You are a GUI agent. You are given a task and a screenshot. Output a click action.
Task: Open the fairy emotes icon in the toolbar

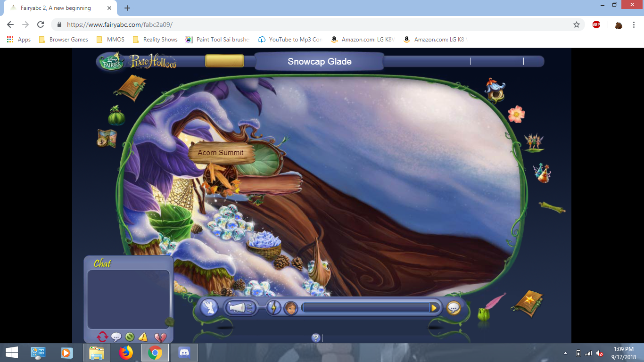point(209,306)
